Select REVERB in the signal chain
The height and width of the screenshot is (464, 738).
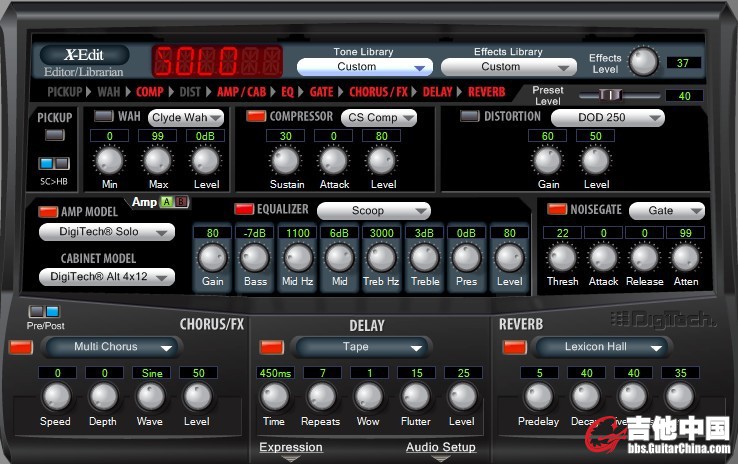[487, 92]
